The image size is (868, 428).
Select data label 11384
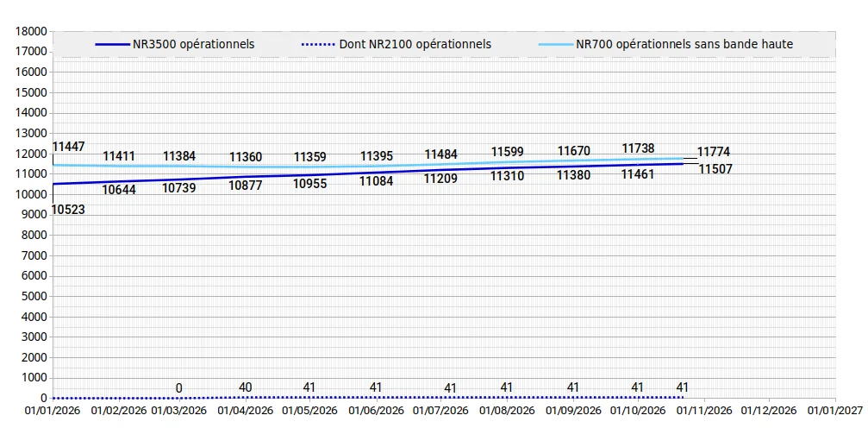179,156
